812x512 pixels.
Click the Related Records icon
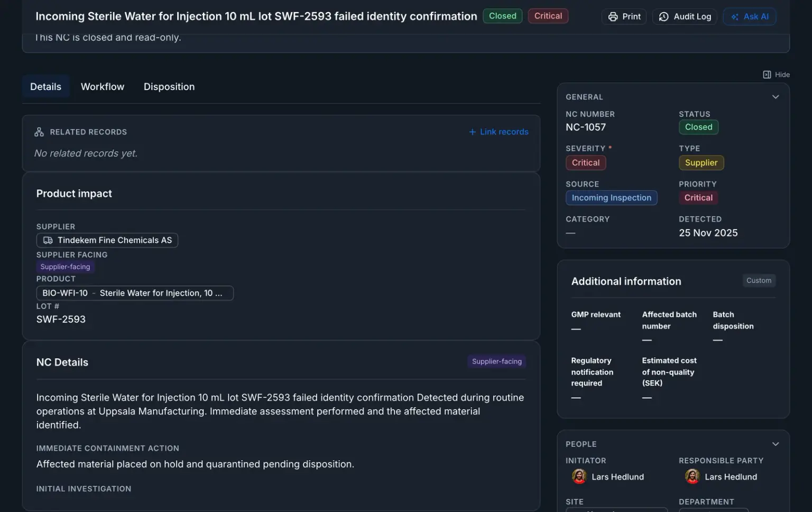pos(39,132)
